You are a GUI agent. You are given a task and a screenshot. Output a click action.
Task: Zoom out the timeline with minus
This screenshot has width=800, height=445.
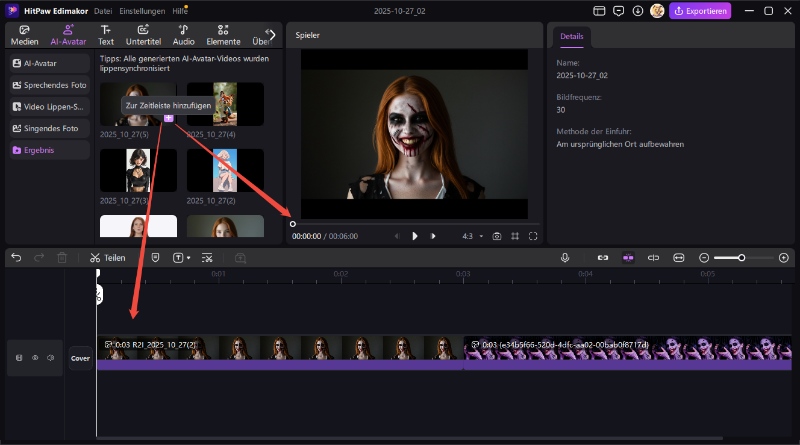[704, 258]
